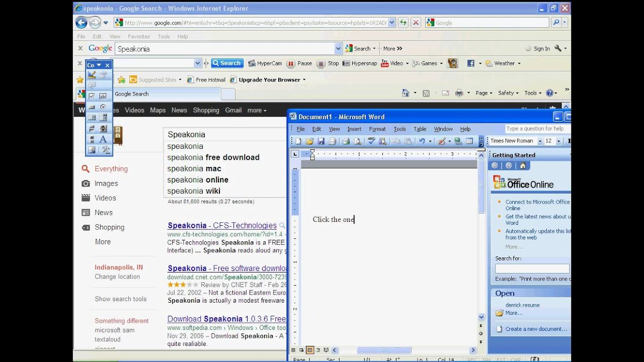Click the Favorites star icon in IE
Image resolution: width=644 pixels, height=362 pixels.
pos(79,79)
